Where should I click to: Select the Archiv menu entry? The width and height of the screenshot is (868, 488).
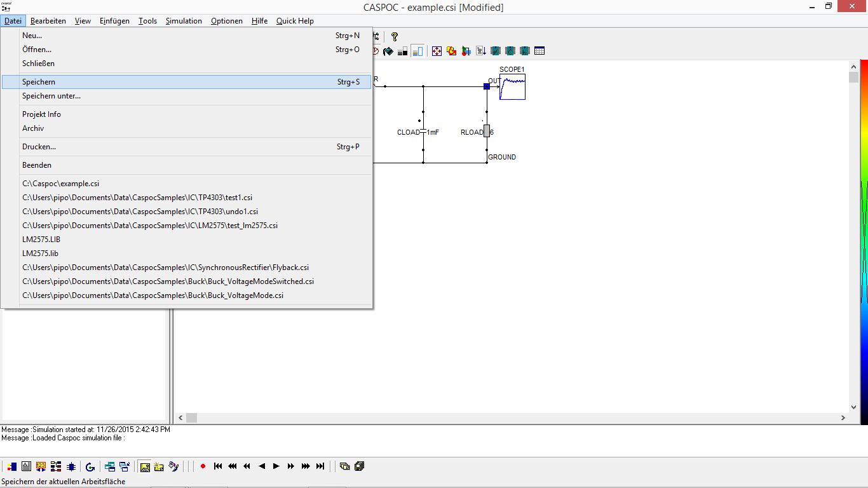(x=187, y=128)
